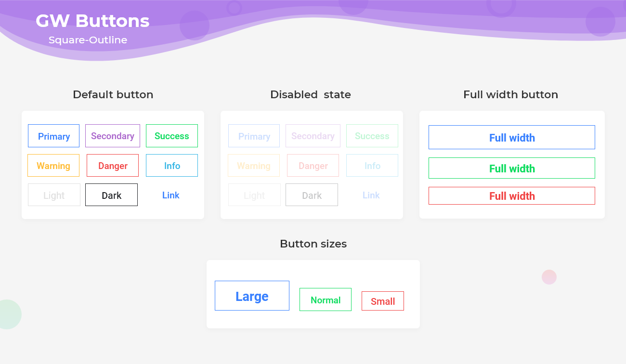Click the Light button
626x364 pixels.
53,195
